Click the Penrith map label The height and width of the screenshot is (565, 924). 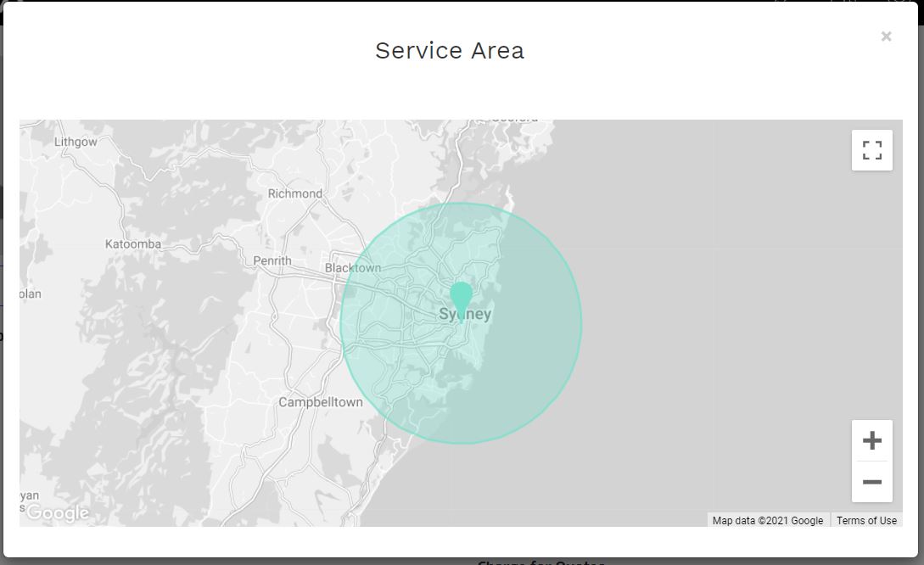coord(272,261)
